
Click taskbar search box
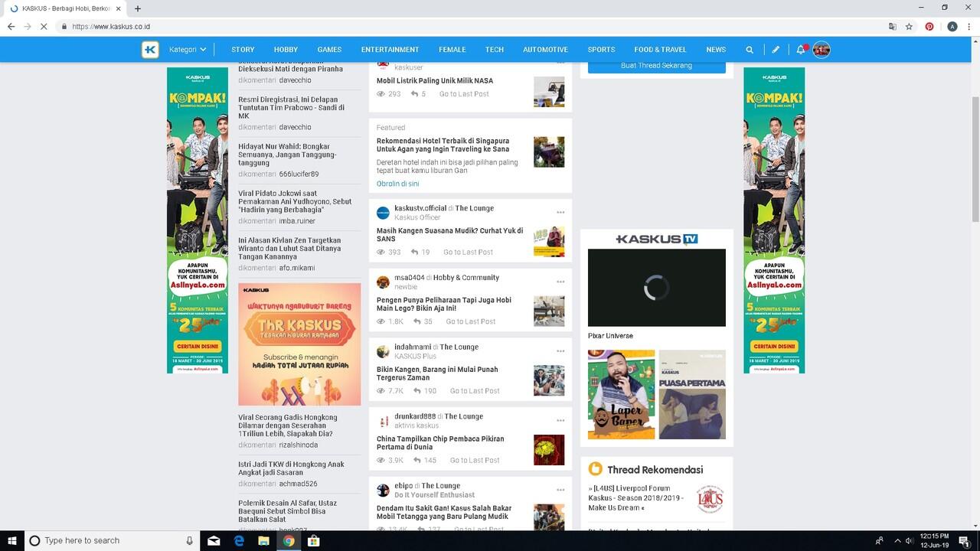pyautogui.click(x=111, y=540)
